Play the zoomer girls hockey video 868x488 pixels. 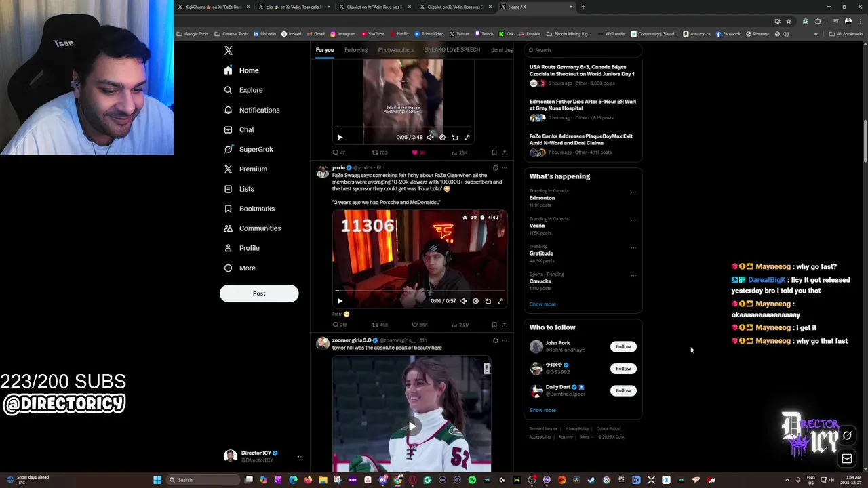pos(412,426)
